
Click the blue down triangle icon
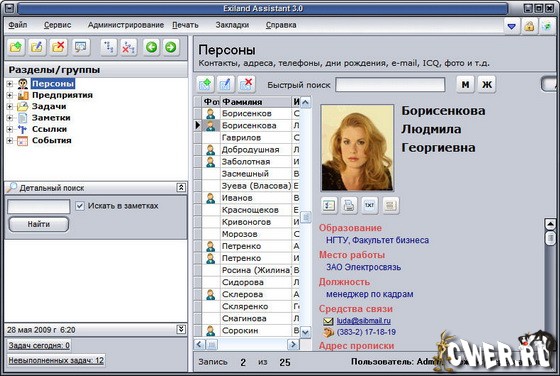click(512, 26)
